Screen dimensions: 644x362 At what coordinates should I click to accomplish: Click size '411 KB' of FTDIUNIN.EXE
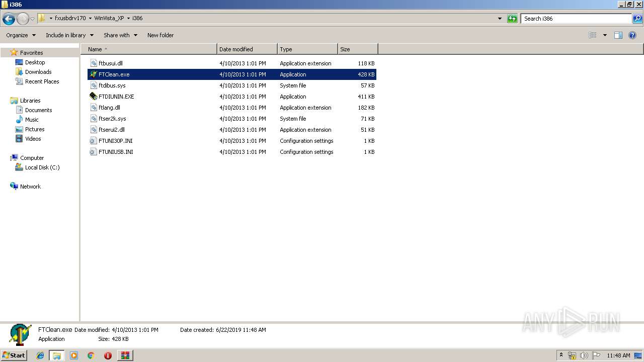click(x=366, y=97)
